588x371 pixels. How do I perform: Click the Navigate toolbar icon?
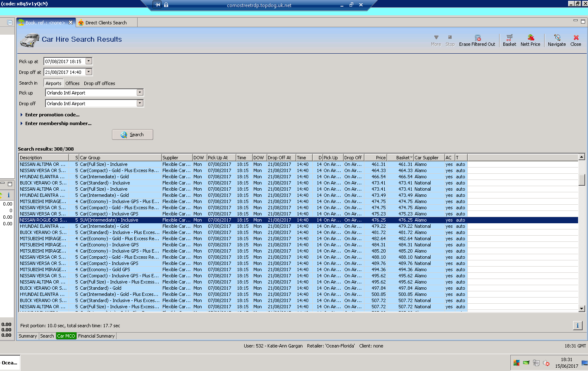pos(557,40)
